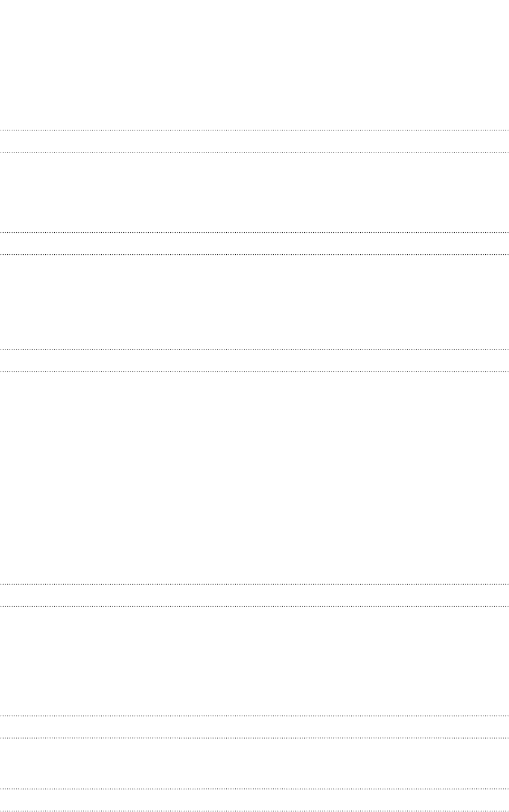This screenshot has width=509, height=812.
Task: Click the narrow band inside the second dotted line pair
Action: coord(254,243)
